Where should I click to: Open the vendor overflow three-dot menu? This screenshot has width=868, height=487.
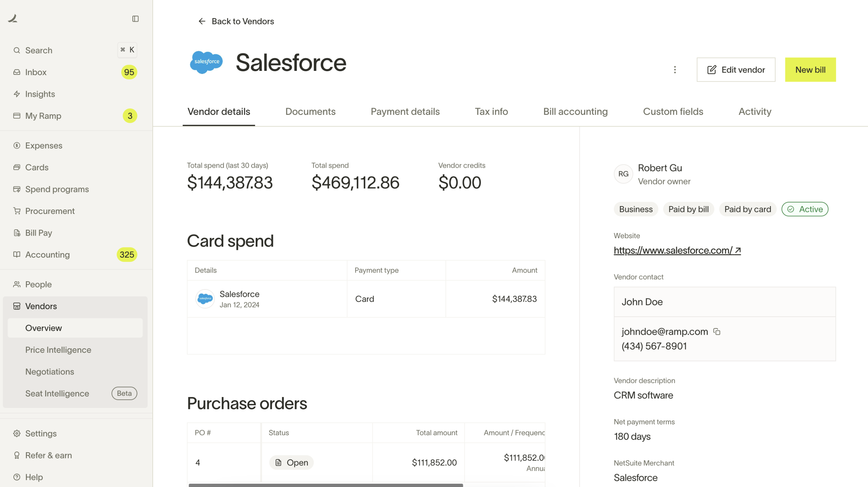675,70
